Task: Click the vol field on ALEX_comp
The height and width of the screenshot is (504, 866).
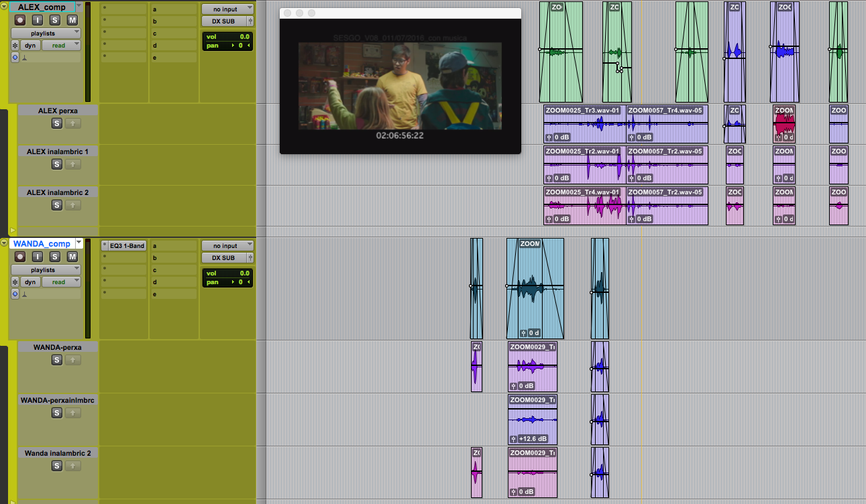Action: click(227, 37)
